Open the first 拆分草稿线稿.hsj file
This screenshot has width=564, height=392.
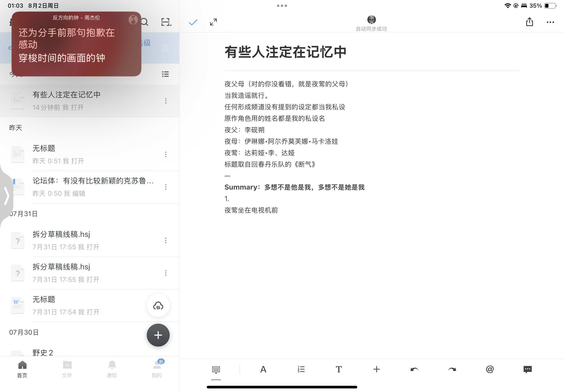click(x=90, y=240)
